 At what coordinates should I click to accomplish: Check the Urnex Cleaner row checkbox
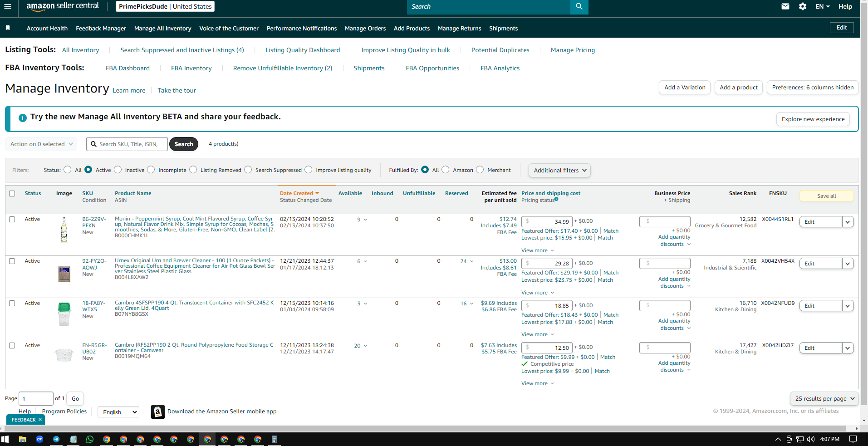12,261
